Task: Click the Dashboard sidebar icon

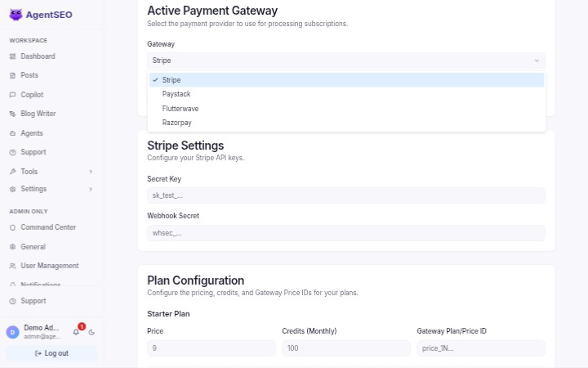Action: [13, 56]
